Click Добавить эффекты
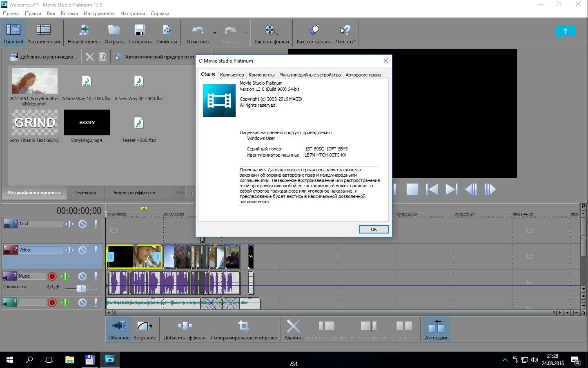The height and width of the screenshot is (368, 588). click(x=185, y=329)
